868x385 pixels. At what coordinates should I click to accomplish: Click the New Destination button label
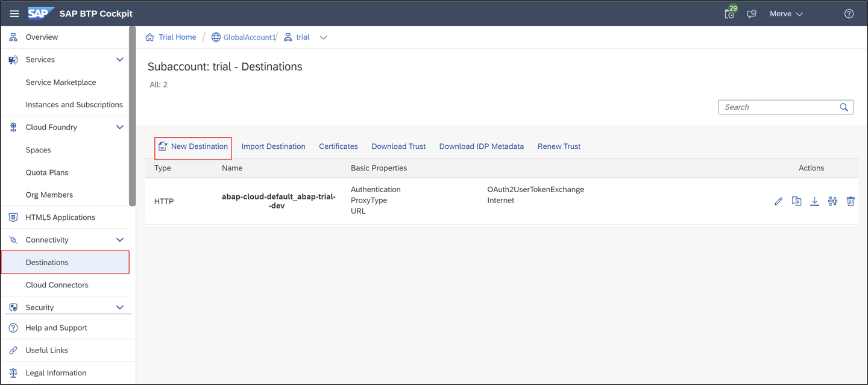(x=200, y=146)
